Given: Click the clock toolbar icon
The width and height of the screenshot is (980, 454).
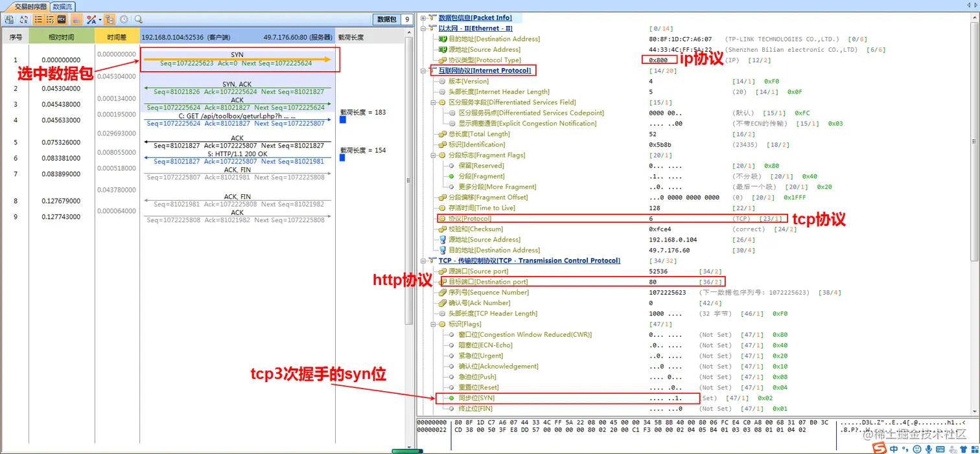Looking at the screenshot, I should click(x=124, y=19).
